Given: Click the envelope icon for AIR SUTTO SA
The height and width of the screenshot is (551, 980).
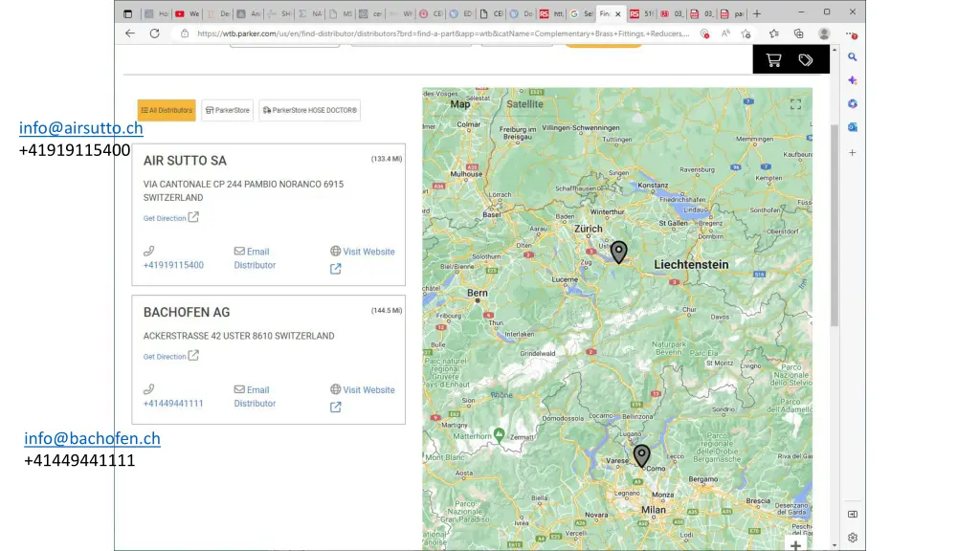Looking at the screenshot, I should coord(239,252).
